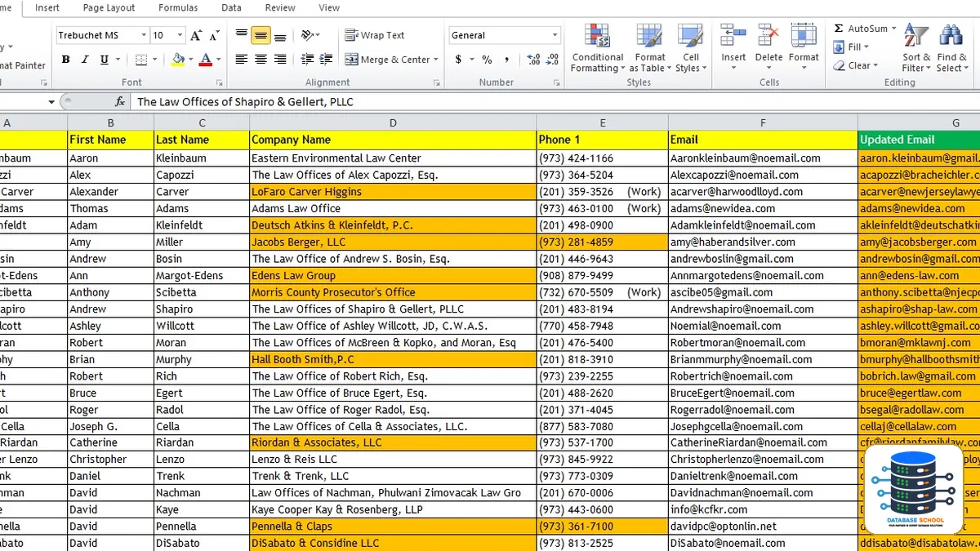The width and height of the screenshot is (980, 551).
Task: Apply comma style
Action: point(507,60)
